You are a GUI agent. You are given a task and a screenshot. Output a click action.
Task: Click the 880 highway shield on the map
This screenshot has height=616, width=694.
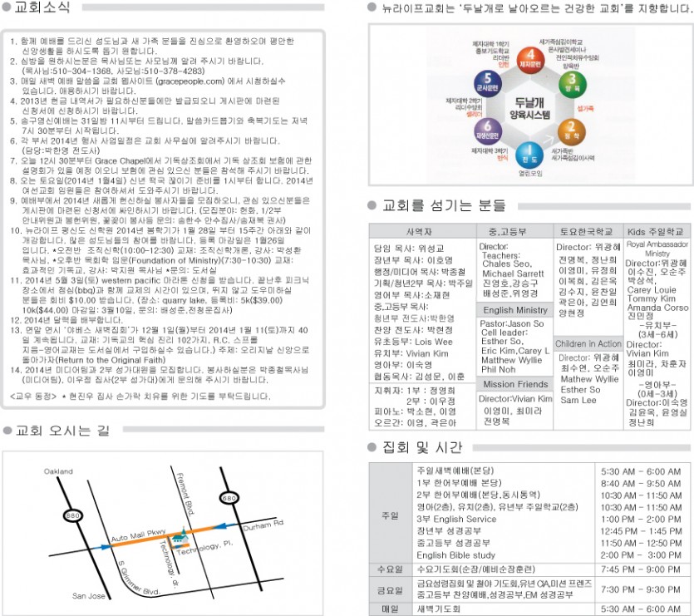[x=72, y=515]
